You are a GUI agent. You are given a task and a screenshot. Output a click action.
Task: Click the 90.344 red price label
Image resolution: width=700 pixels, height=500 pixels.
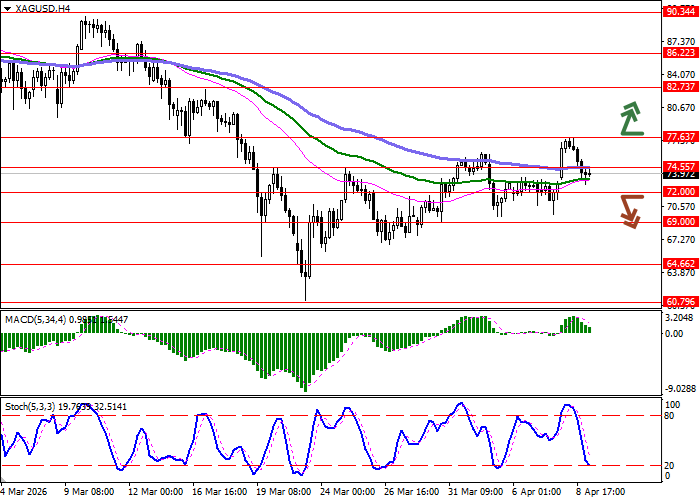(x=680, y=12)
